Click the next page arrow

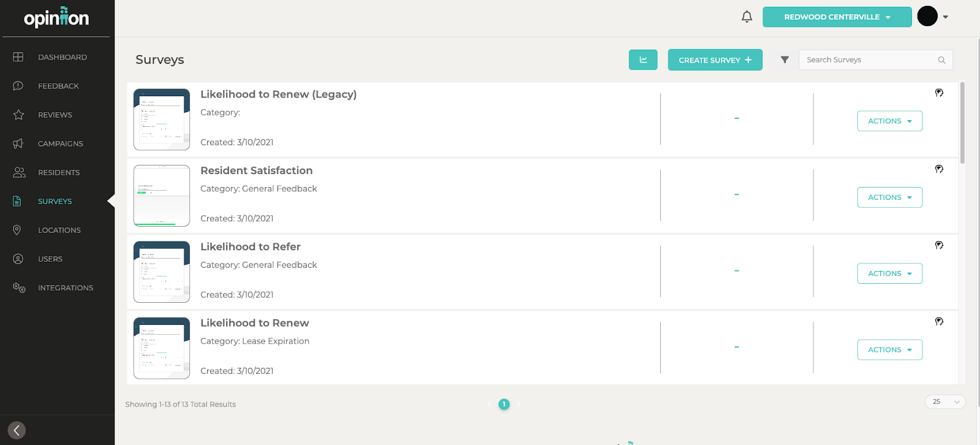pyautogui.click(x=518, y=404)
